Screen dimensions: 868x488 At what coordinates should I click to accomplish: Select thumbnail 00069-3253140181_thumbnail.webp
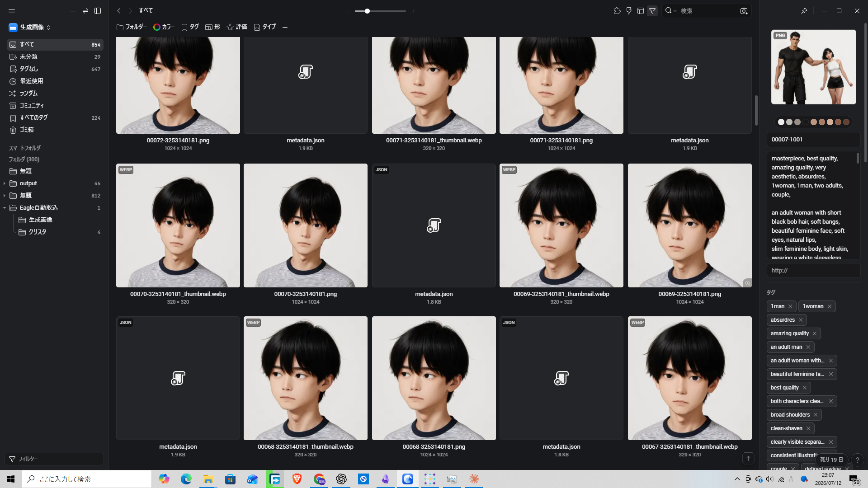(x=561, y=225)
